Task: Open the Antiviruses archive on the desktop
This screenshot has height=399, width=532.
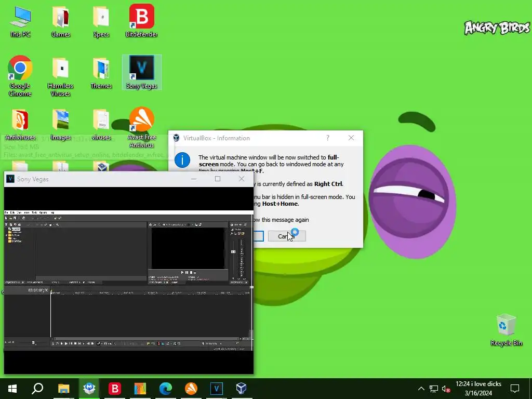Action: pyautogui.click(x=20, y=125)
